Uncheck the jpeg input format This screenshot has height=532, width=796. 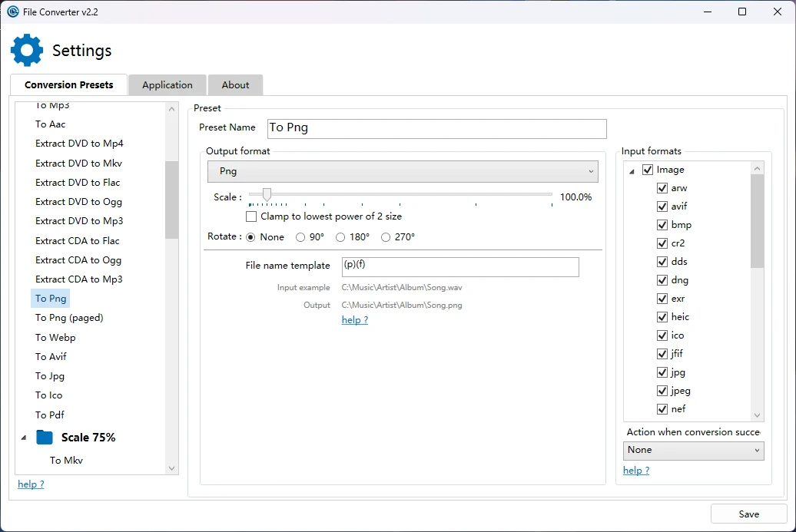pyautogui.click(x=662, y=391)
